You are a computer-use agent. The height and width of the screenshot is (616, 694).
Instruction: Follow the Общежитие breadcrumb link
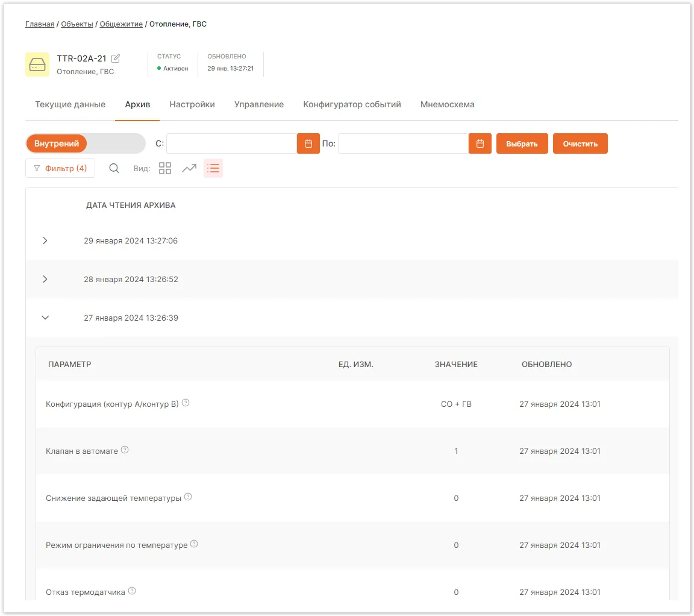point(121,24)
